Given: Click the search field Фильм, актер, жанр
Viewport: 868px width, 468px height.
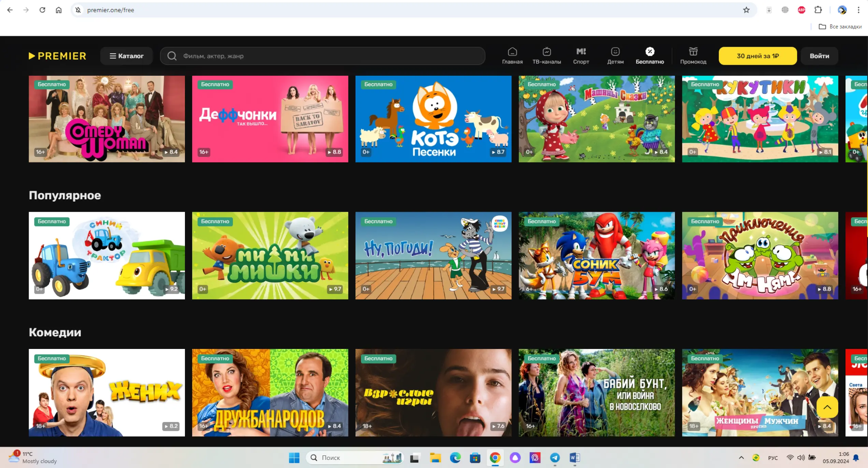Looking at the screenshot, I should click(x=322, y=56).
